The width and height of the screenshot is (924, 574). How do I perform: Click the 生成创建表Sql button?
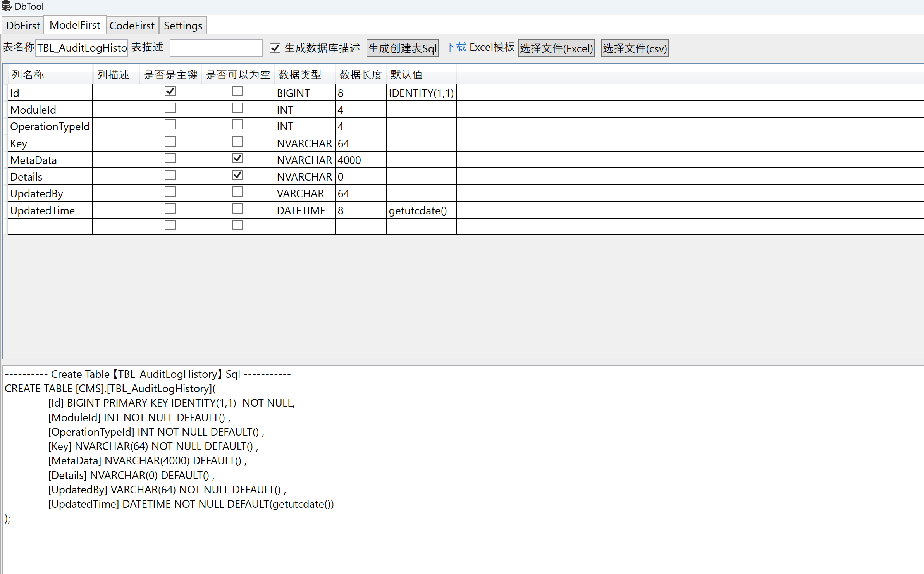coord(402,48)
